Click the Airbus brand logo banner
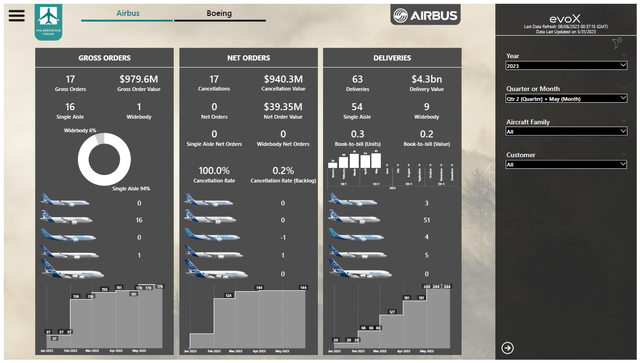This screenshot has width=640, height=363. coord(425,15)
